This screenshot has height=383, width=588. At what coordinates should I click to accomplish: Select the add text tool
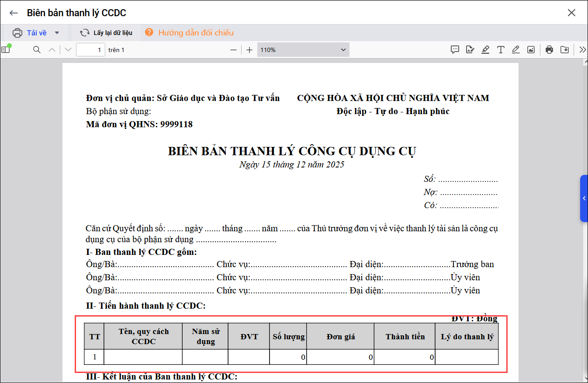[501, 50]
